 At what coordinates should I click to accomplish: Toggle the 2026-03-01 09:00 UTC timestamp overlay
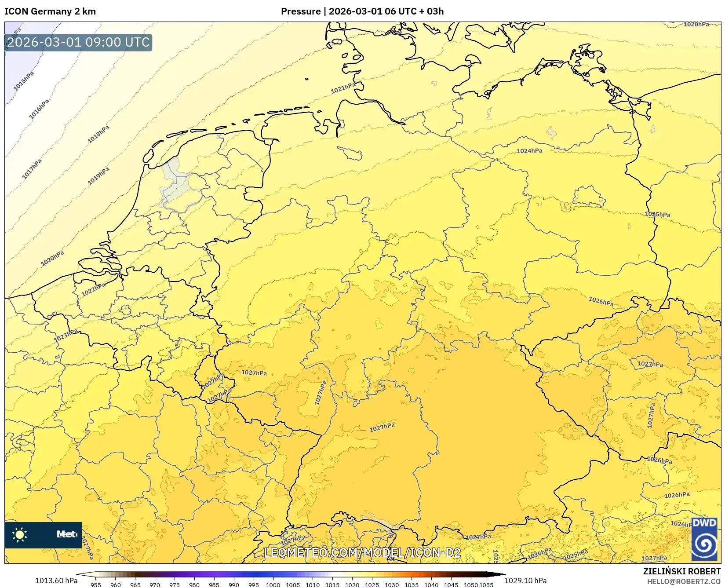coord(77,43)
